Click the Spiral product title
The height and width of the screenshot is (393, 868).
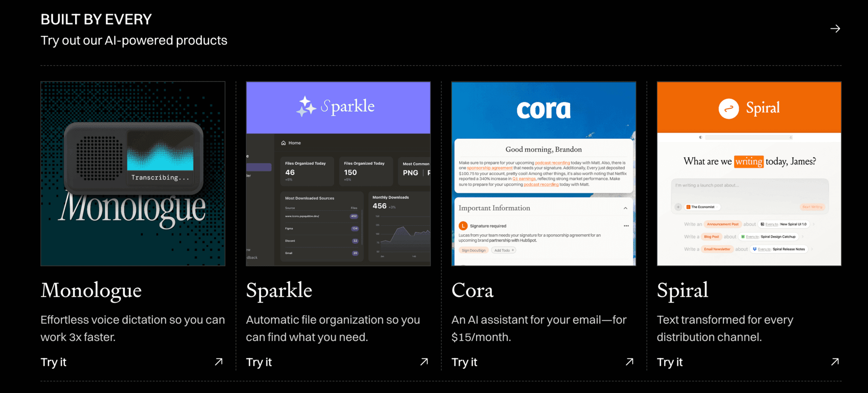coord(683,291)
